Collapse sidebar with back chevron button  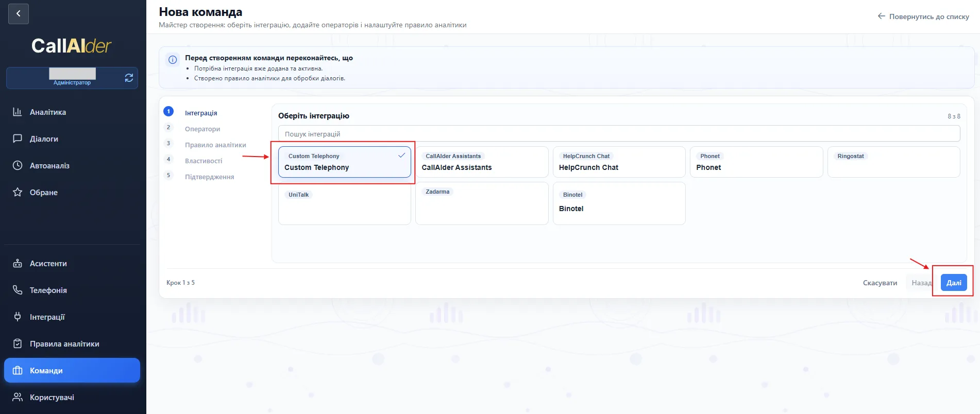tap(19, 14)
